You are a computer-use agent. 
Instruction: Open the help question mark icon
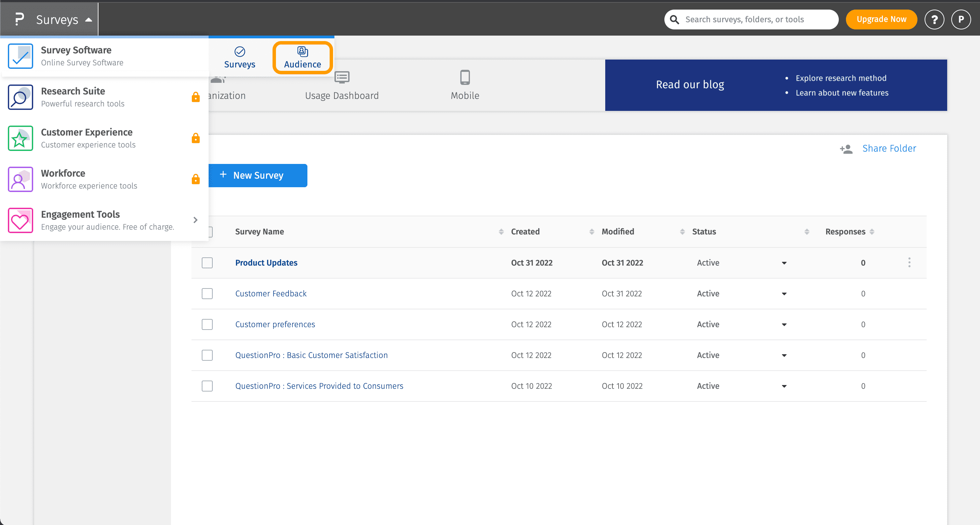point(934,20)
